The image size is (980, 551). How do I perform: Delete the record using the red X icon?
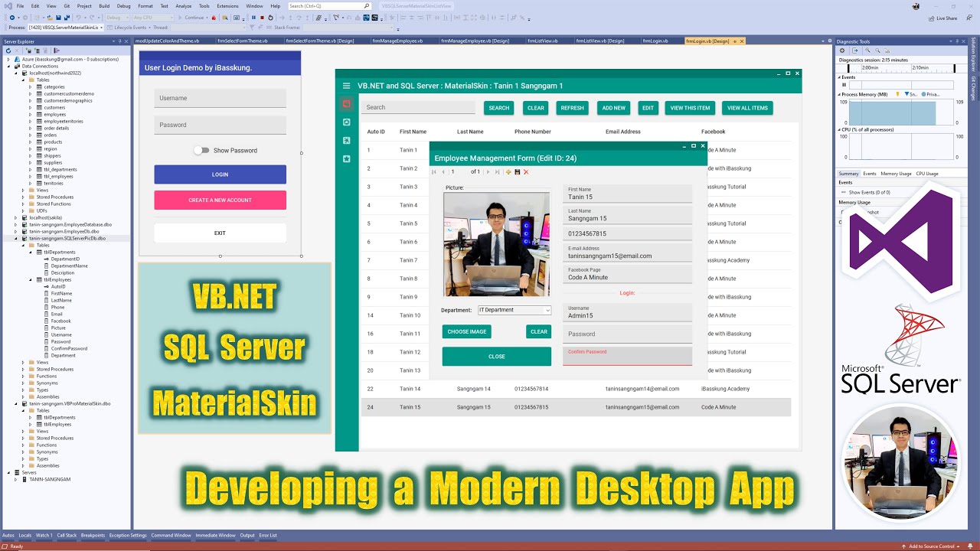[x=525, y=171]
